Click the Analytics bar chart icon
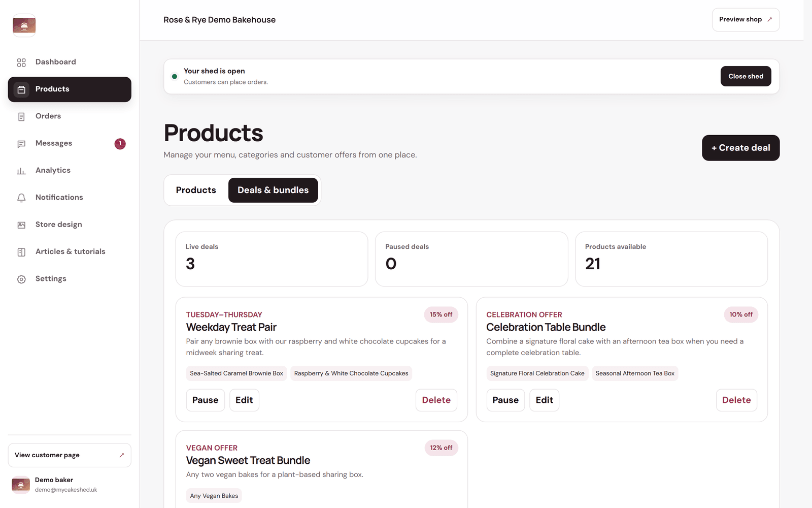 coord(21,171)
